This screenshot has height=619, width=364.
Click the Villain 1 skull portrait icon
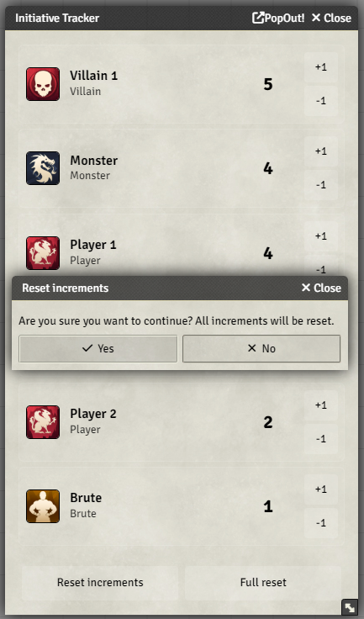pos(43,84)
